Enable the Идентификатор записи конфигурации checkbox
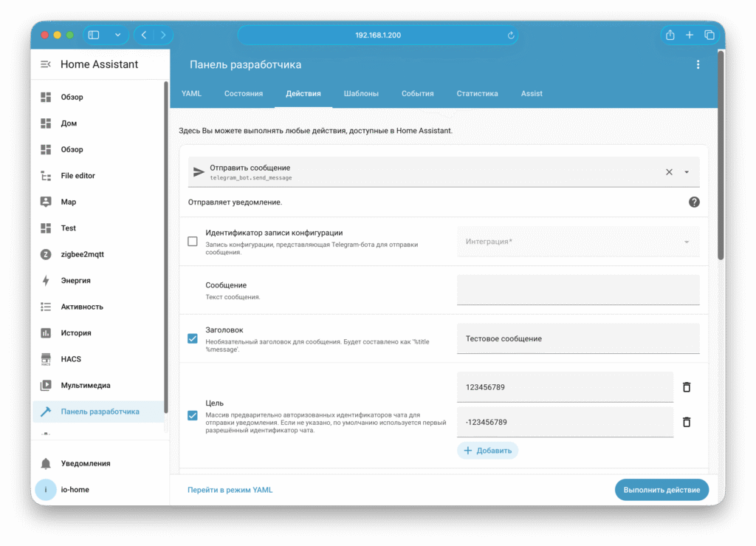Image resolution: width=756 pixels, height=546 pixels. pos(193,242)
